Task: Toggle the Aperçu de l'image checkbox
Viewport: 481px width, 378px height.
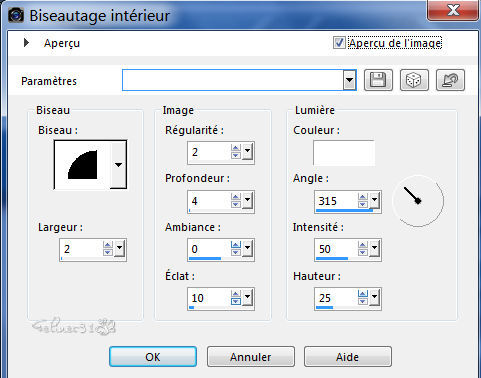Action: pos(339,43)
